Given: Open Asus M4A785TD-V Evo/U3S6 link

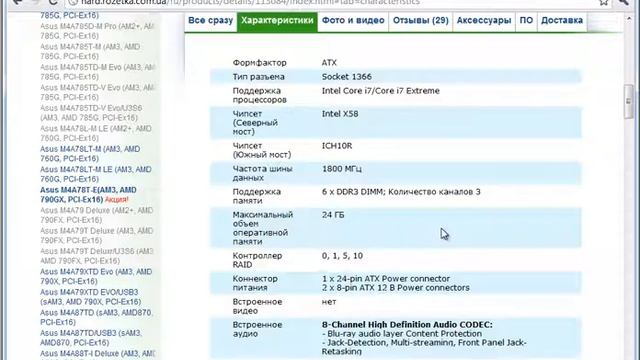Looking at the screenshot, I should pyautogui.click(x=91, y=113).
